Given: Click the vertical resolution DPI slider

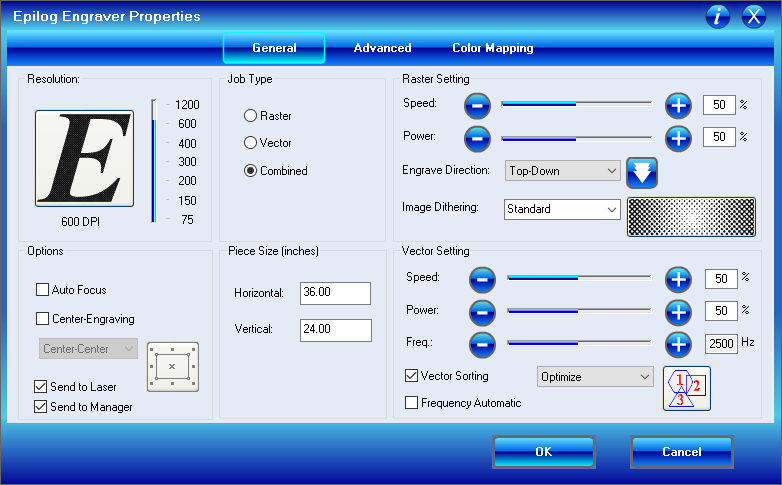Looking at the screenshot, I should [x=154, y=161].
